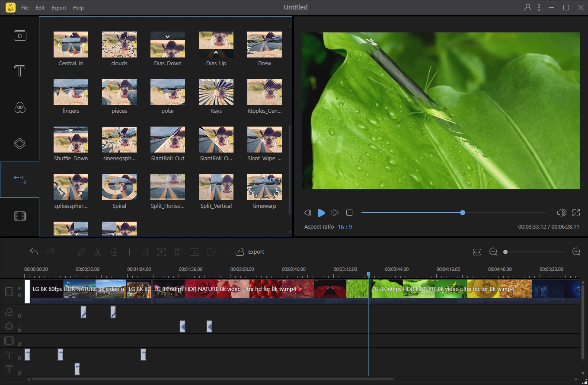
Task: Click the preview playback progress slider
Action: click(453, 213)
